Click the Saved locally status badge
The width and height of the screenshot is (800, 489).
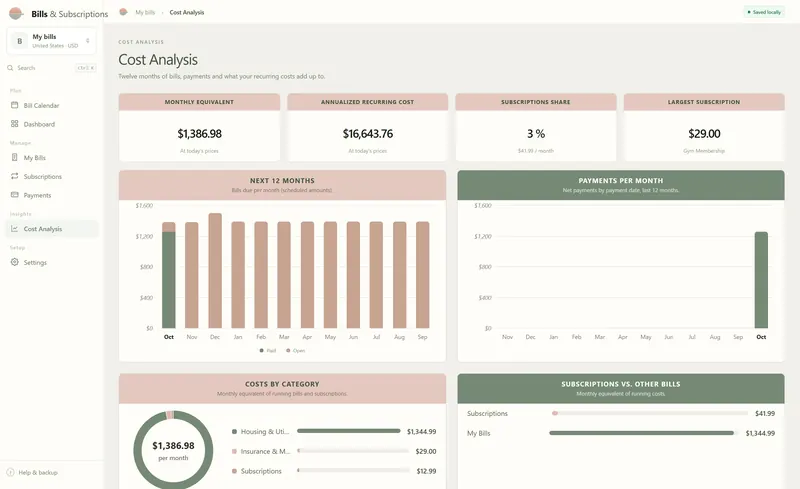764,12
